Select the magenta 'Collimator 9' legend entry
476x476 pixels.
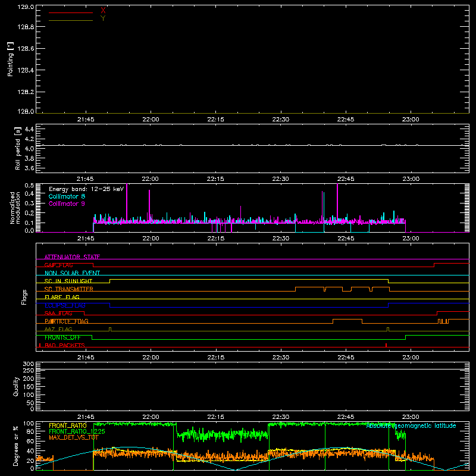[x=67, y=203]
